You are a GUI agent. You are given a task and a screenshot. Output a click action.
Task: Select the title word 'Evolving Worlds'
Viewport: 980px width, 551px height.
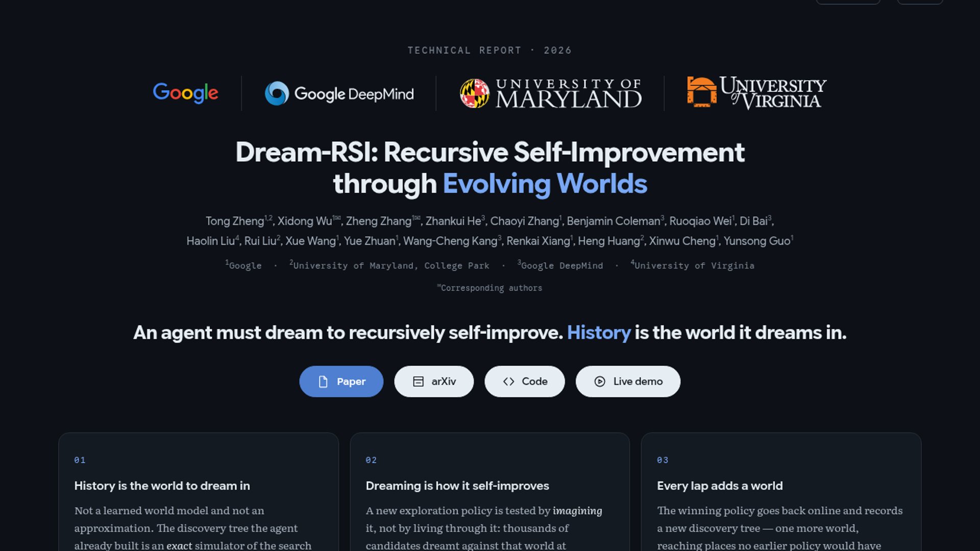545,184
